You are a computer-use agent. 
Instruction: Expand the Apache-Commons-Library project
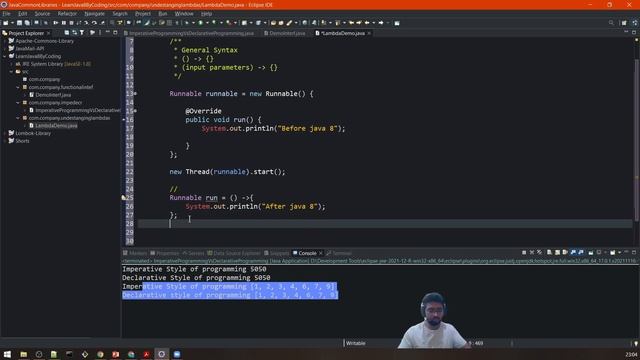click(x=5, y=41)
